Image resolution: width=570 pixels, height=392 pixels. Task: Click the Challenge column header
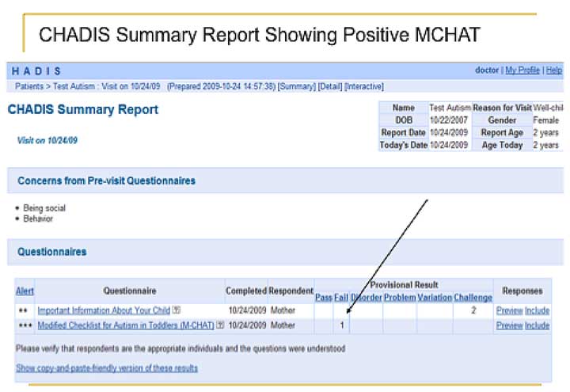pos(473,297)
